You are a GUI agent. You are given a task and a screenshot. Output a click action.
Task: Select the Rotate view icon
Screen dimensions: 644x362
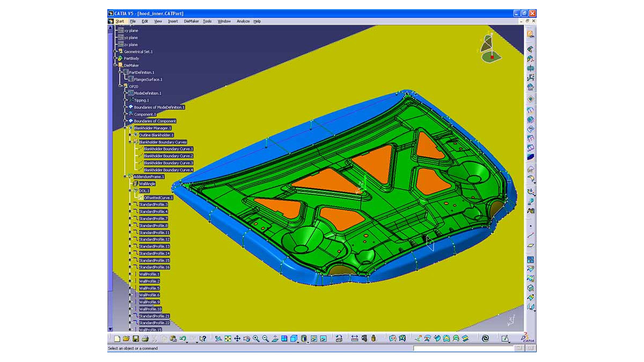pos(246,339)
